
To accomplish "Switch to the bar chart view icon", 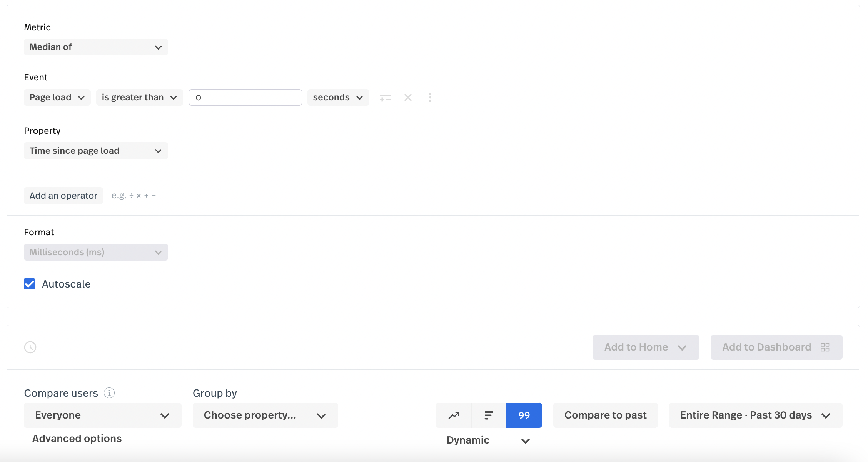I will [x=489, y=415].
